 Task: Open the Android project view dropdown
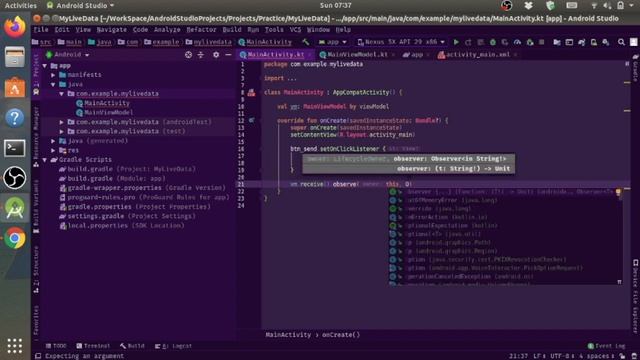point(68,54)
